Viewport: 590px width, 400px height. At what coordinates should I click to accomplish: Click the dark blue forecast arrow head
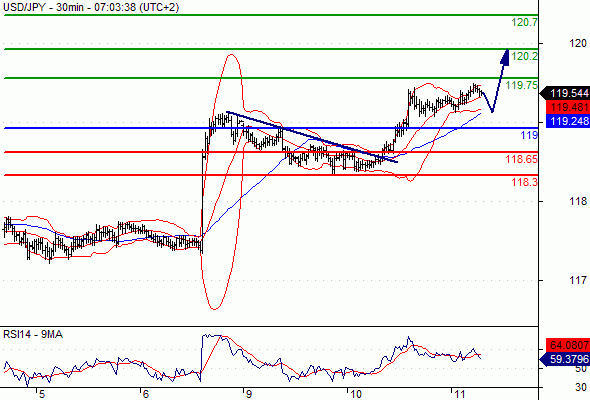coord(505,58)
